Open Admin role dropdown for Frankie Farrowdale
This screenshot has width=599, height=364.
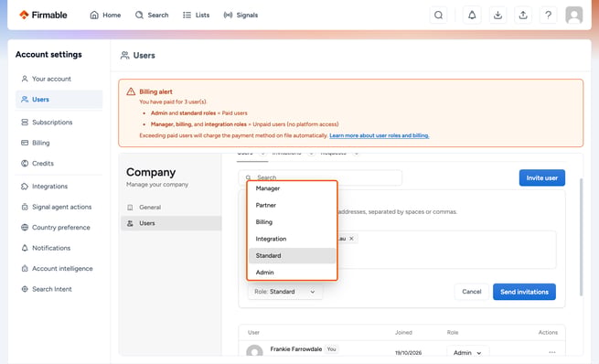click(467, 352)
